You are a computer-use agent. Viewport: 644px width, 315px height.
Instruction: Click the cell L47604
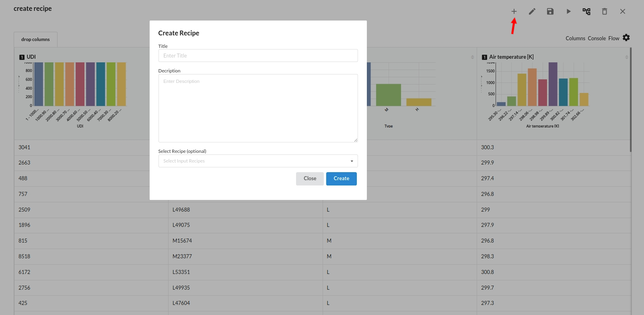click(x=245, y=303)
